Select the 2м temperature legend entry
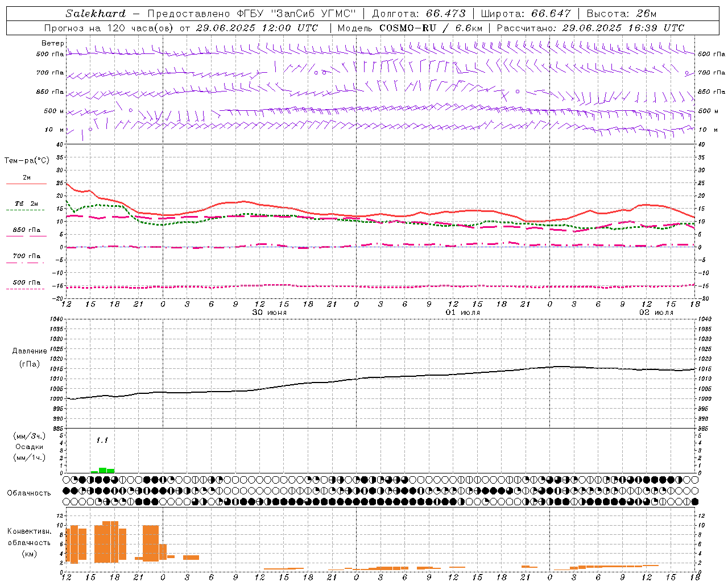728x582 pixels. coord(27,177)
